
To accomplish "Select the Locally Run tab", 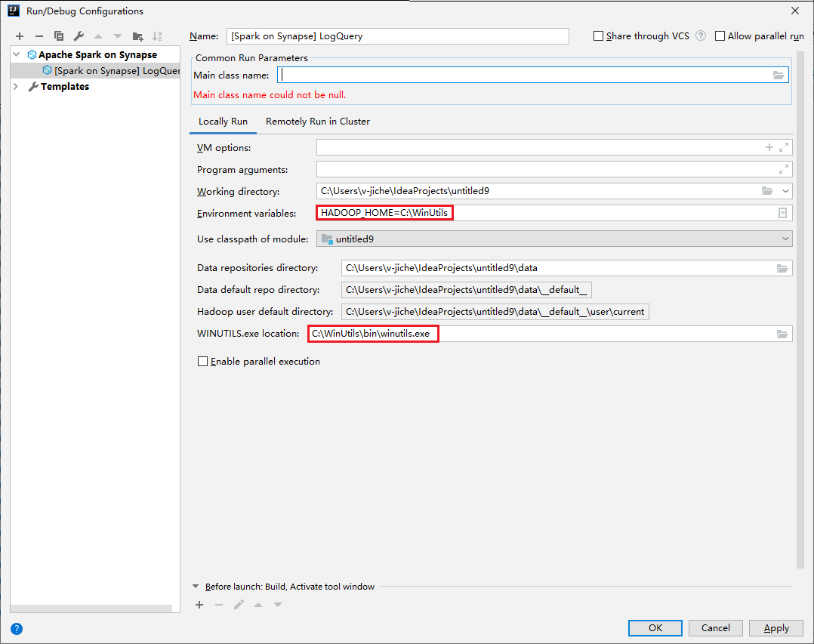I will pyautogui.click(x=222, y=121).
